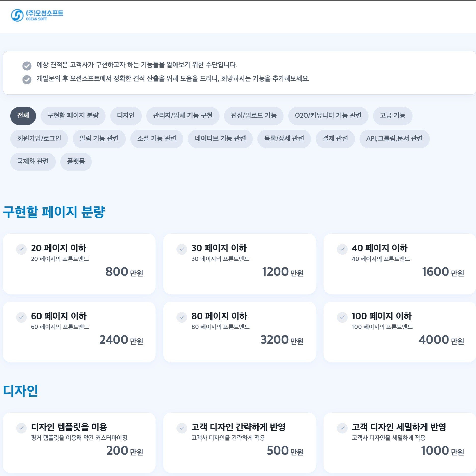This screenshot has width=476, height=476.
Task: Select the 회원가입/로그인 category
Action: coord(39,139)
